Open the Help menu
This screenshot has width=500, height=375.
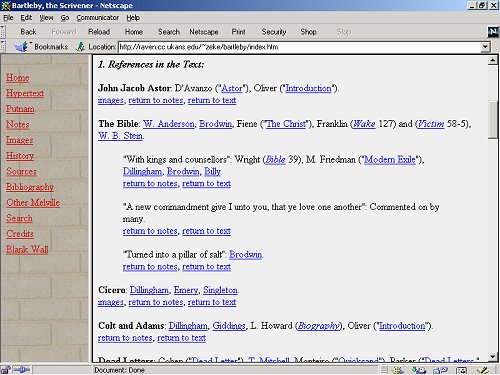[x=133, y=18]
